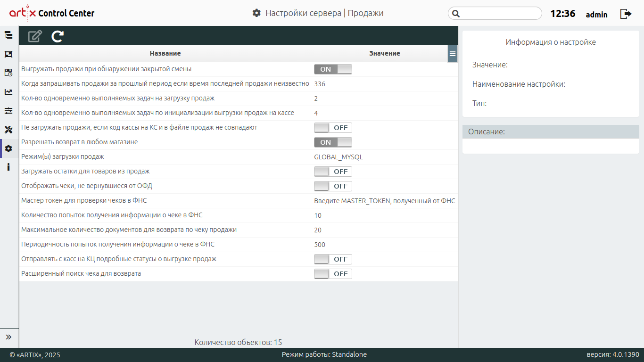Open the calendar schedule sidebar icon
Screen dimensions: 644x362
(8, 73)
